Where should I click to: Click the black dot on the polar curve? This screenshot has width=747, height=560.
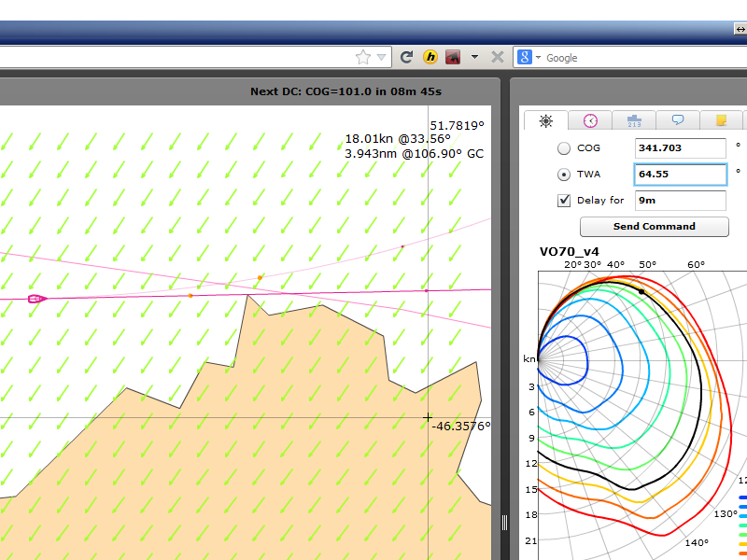coord(641,291)
